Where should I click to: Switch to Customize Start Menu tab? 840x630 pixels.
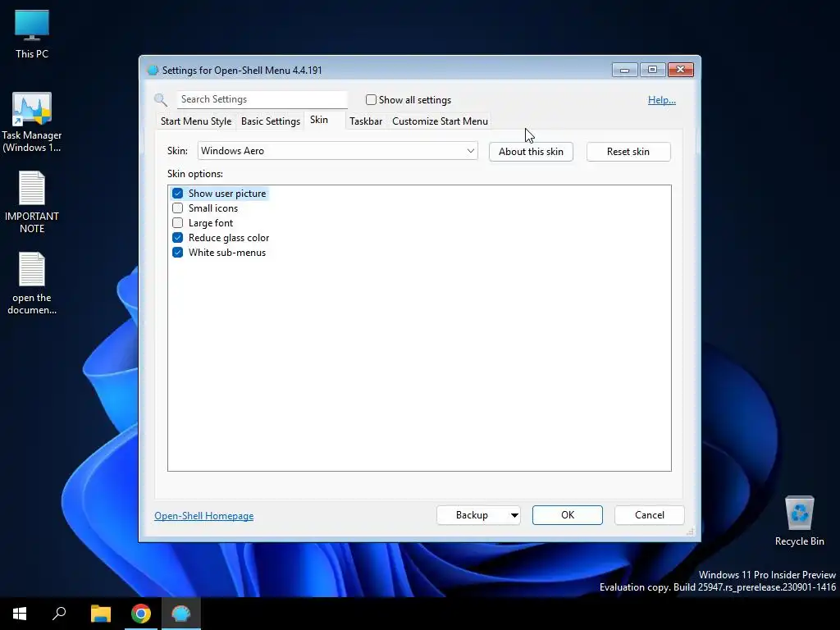pos(440,121)
